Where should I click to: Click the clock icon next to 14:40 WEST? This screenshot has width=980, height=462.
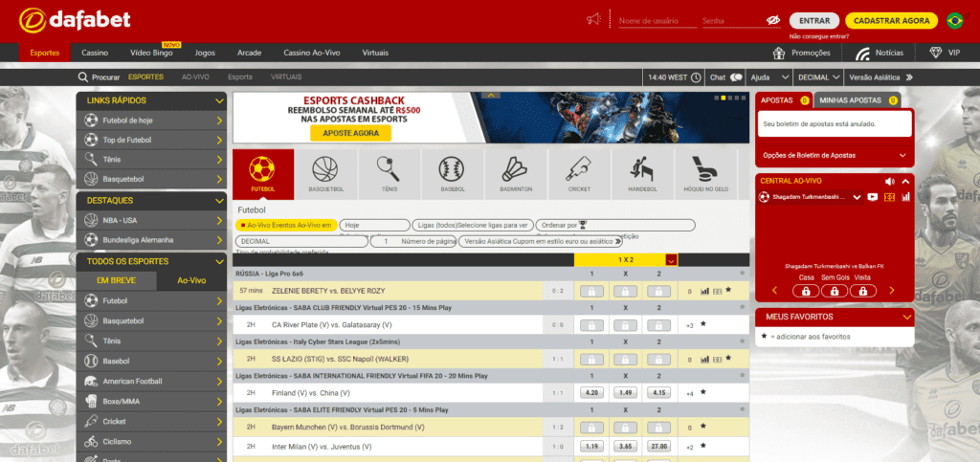(x=697, y=78)
